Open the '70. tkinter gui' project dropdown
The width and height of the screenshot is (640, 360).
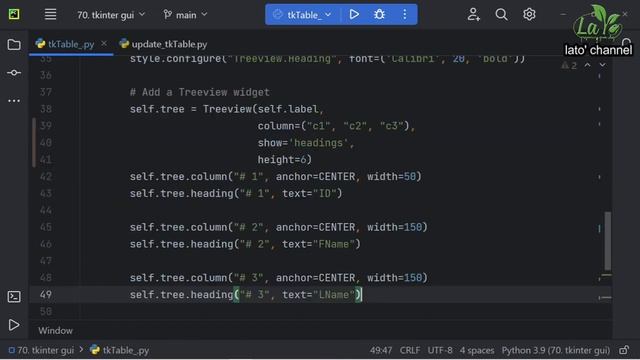[x=111, y=15]
